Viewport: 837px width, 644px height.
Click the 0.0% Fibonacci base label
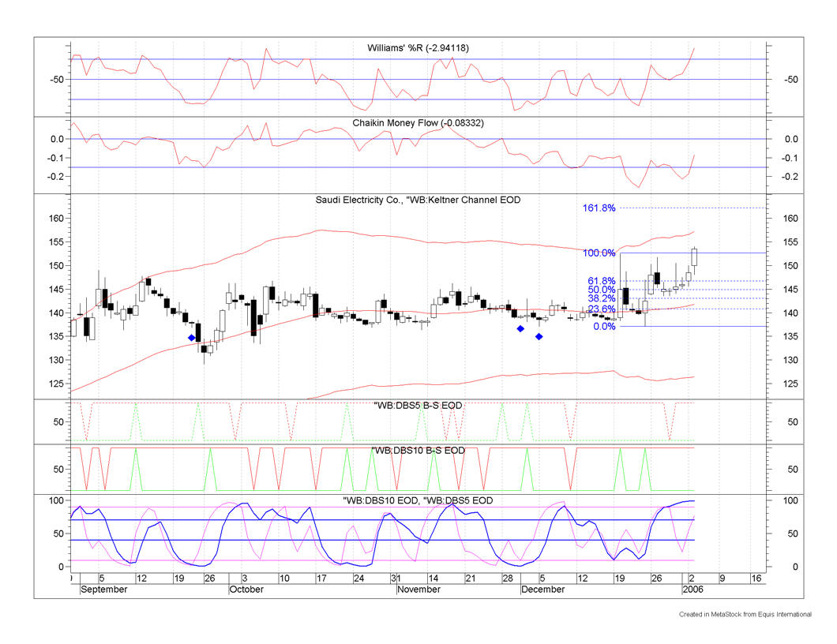click(x=604, y=327)
